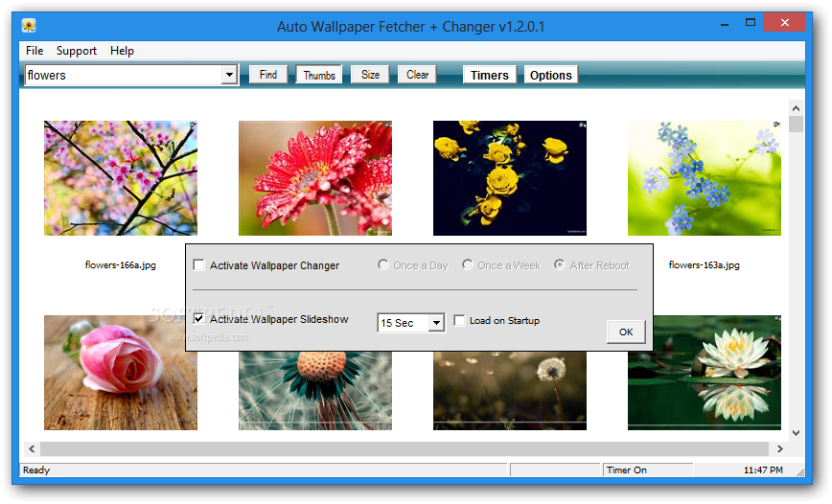Select the Once a Week radio button
The height and width of the screenshot is (504, 832).
pos(467,264)
